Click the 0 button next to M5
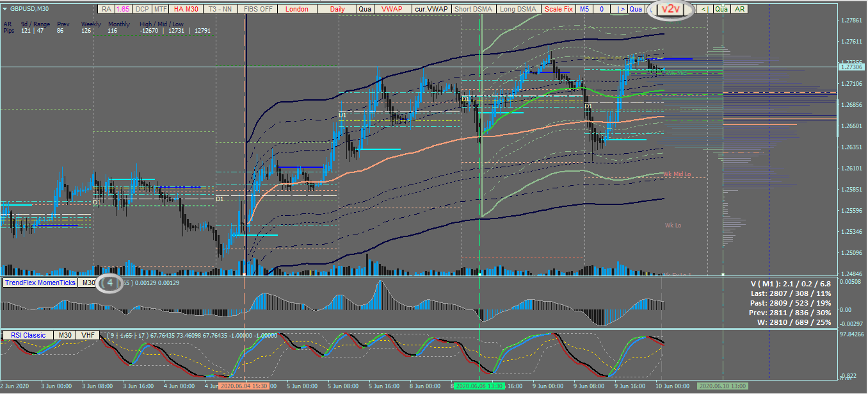 click(602, 9)
